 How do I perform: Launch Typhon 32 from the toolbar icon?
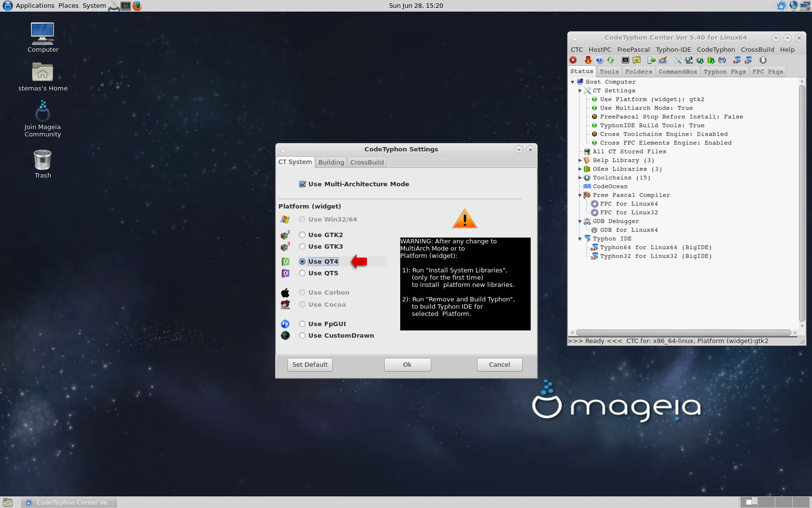click(x=748, y=60)
